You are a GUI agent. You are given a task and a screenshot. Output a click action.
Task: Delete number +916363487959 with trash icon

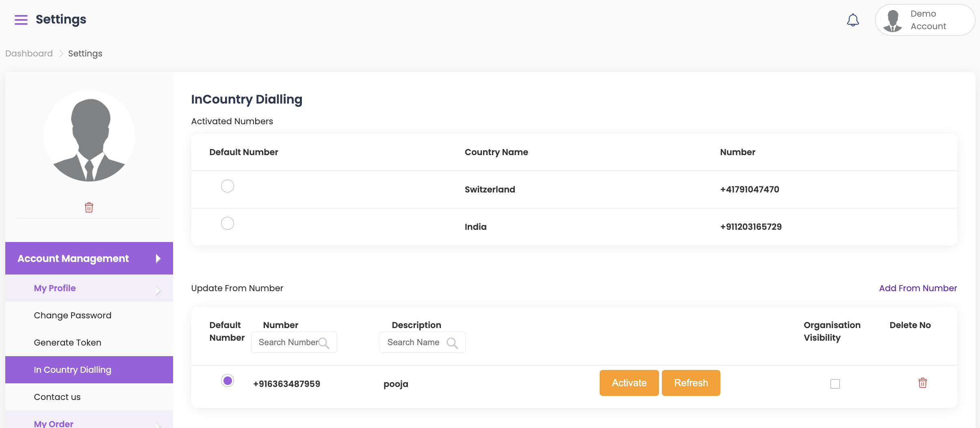922,383
